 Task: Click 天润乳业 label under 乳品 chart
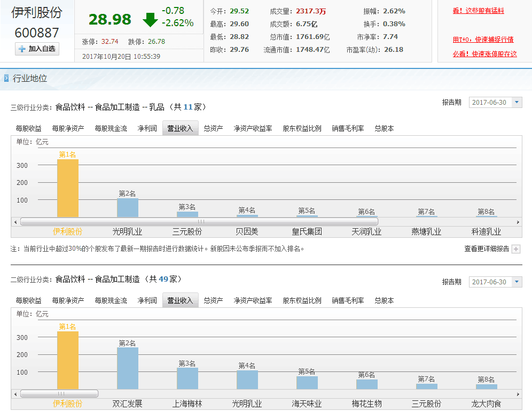[x=366, y=232]
